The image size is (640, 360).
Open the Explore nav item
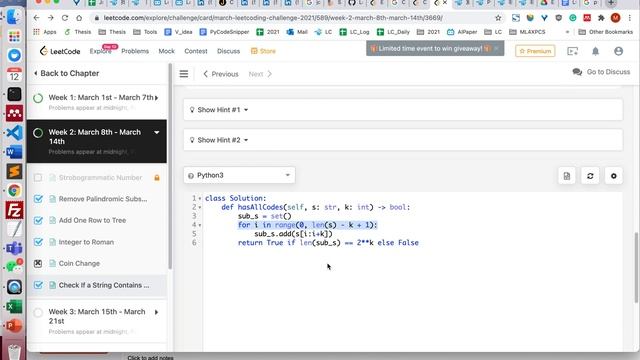100,51
